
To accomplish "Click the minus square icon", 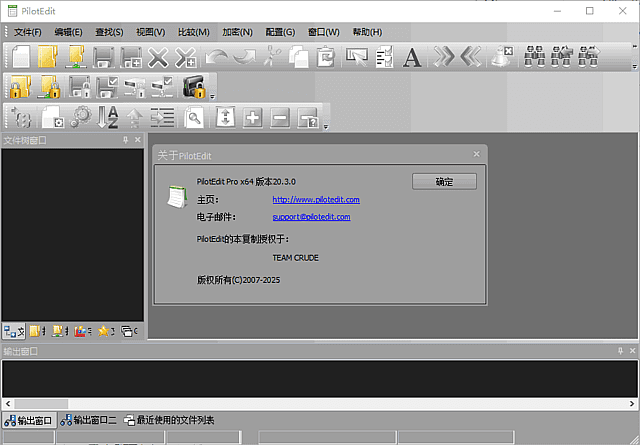I will [280, 118].
